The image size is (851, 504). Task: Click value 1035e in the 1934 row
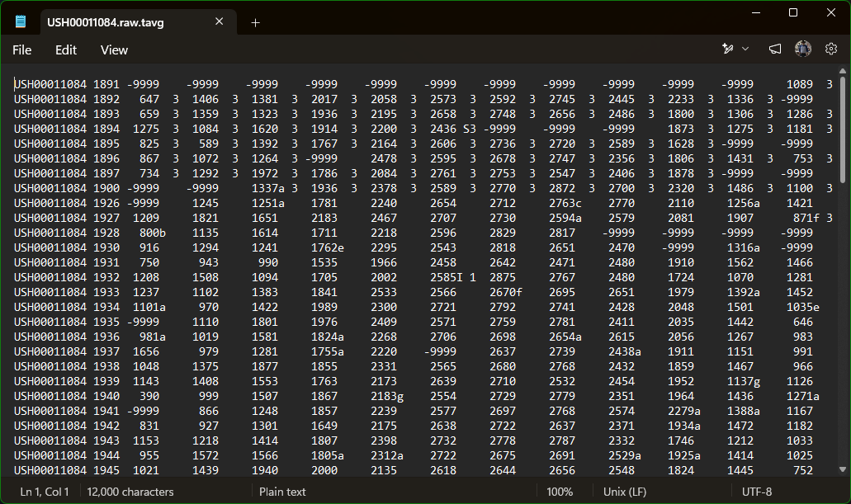click(x=803, y=307)
